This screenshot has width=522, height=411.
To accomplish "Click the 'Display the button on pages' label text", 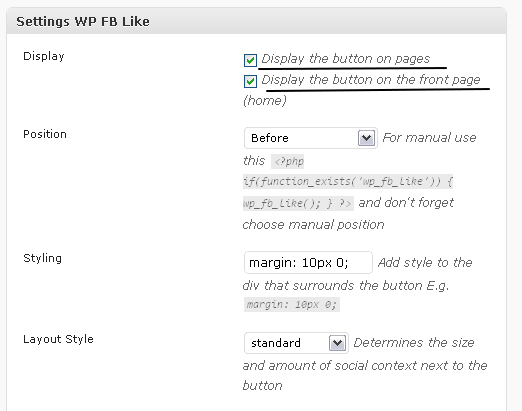I will 346,59.
